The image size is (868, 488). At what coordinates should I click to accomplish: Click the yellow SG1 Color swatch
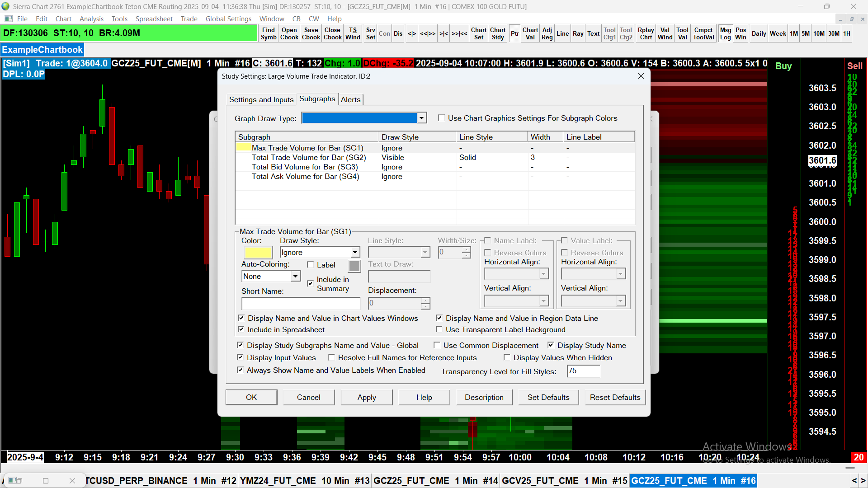(x=258, y=252)
